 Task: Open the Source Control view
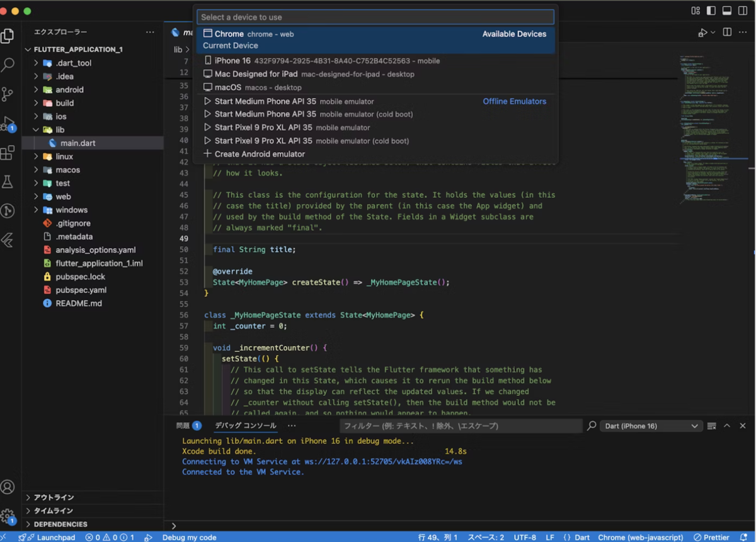pos(8,94)
